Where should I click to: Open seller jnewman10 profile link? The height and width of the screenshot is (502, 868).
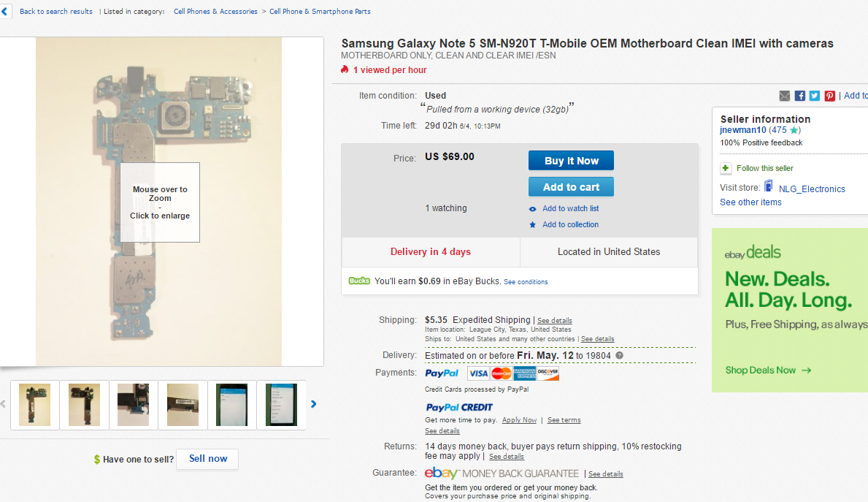coord(742,130)
